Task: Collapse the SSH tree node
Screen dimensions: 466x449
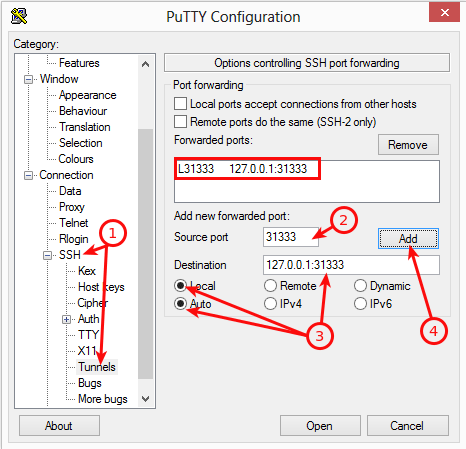Action: pyautogui.click(x=48, y=255)
